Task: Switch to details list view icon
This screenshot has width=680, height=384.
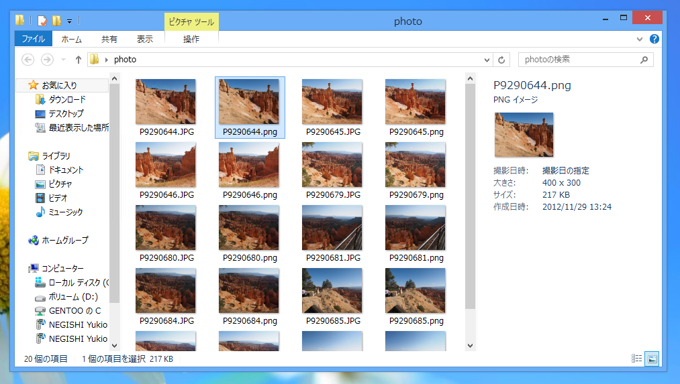Action: coord(636,358)
